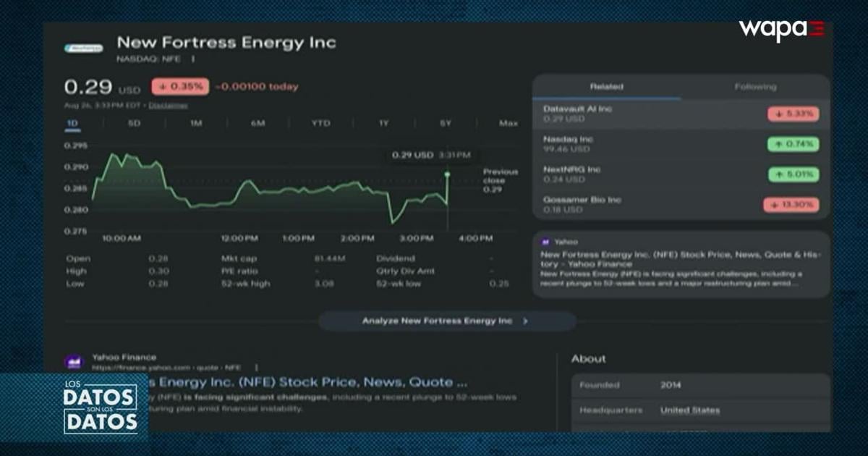
Task: Click the Previous close 0.29 label
Action: pos(501,180)
